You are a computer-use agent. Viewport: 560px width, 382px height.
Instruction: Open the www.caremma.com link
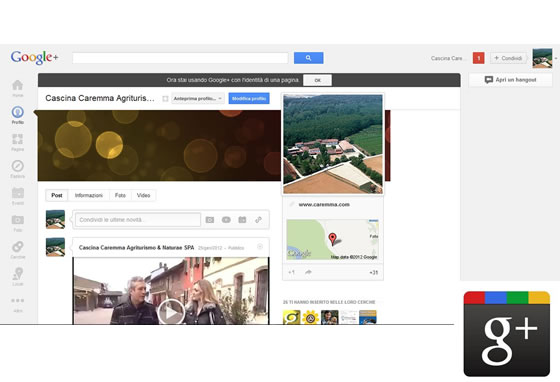click(x=324, y=205)
